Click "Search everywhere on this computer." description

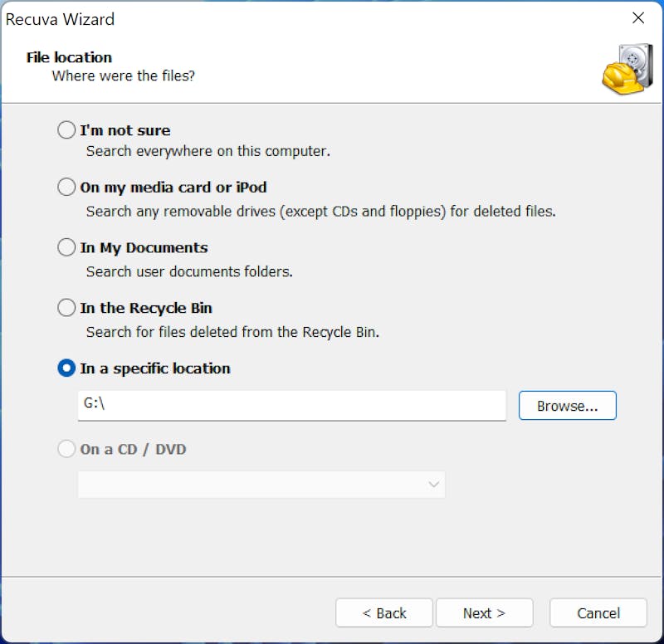(x=208, y=151)
